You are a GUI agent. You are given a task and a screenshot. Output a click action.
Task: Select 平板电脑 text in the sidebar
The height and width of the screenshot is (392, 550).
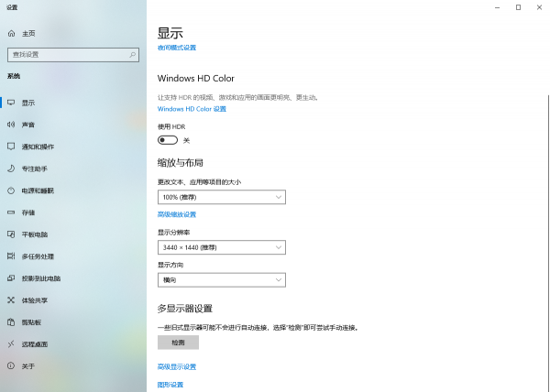[35, 234]
